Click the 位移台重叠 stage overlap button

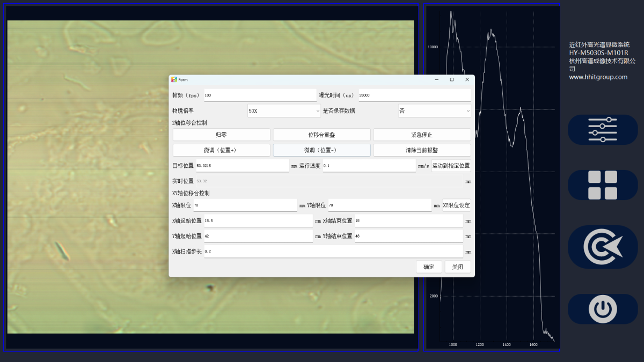pos(321,134)
